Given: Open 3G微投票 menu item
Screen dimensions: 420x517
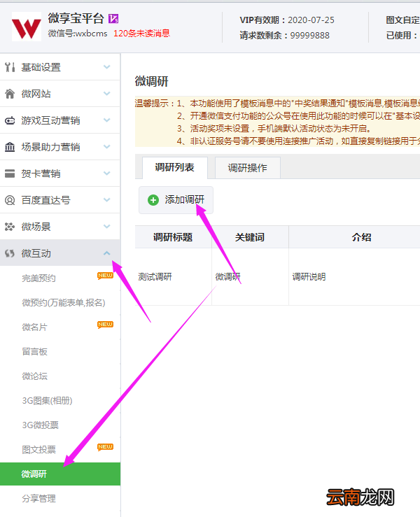Looking at the screenshot, I should (41, 425).
